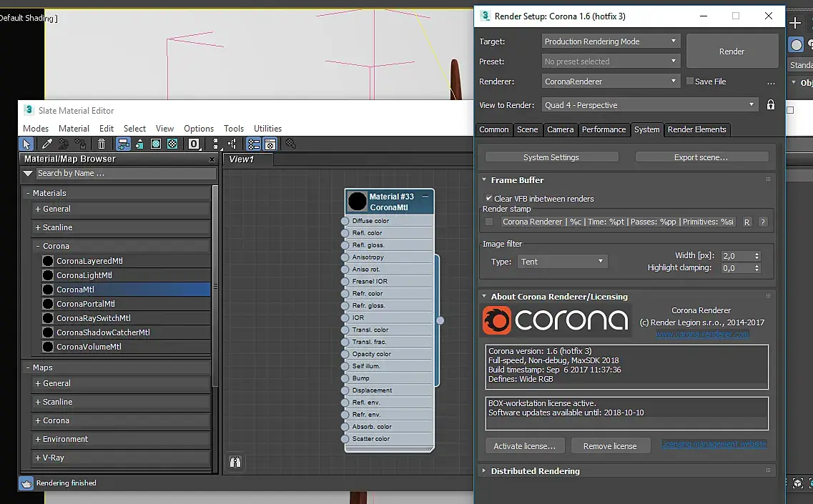Switch to the Render Elements tab

click(696, 129)
